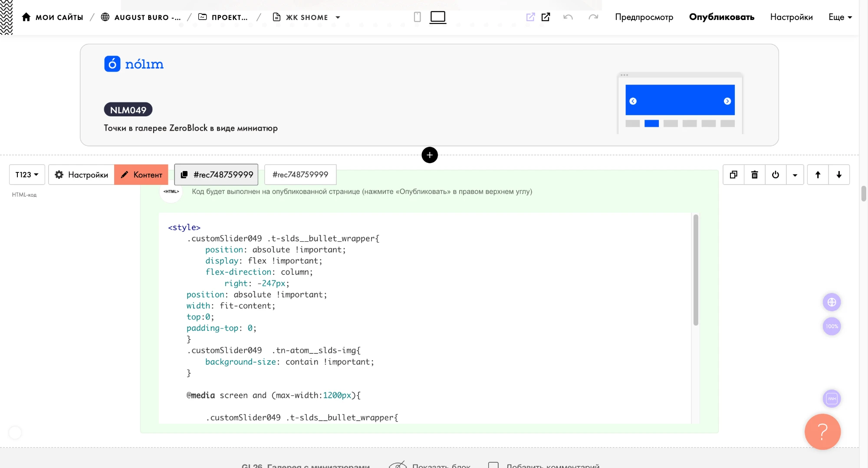Click the nólim logo
868x468 pixels.
tap(134, 64)
